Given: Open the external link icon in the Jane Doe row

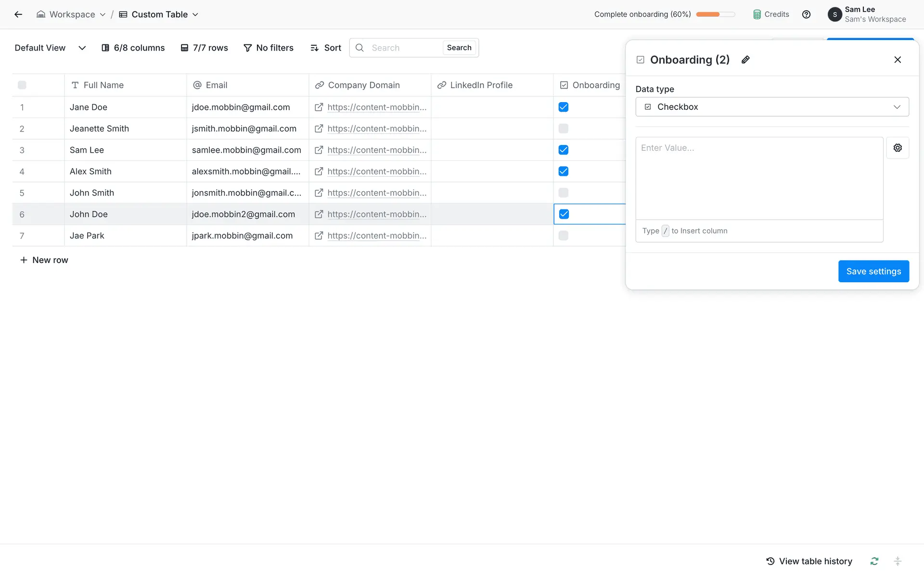Looking at the screenshot, I should [319, 107].
